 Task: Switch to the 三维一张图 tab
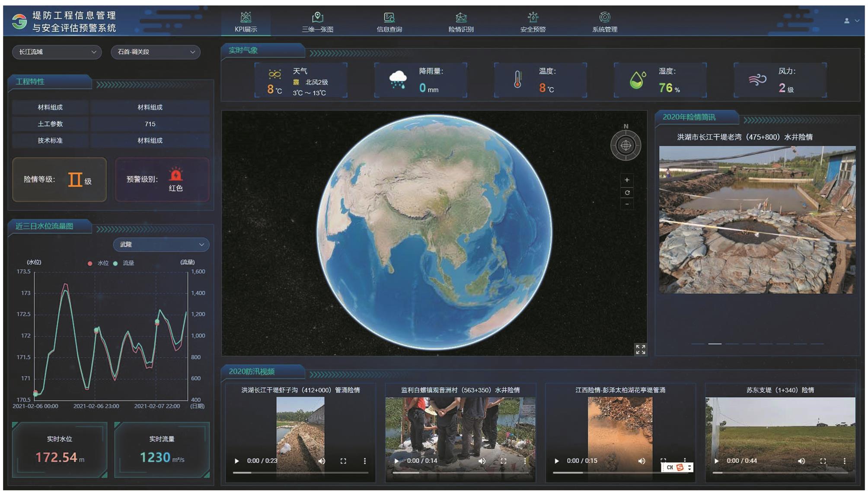click(317, 22)
